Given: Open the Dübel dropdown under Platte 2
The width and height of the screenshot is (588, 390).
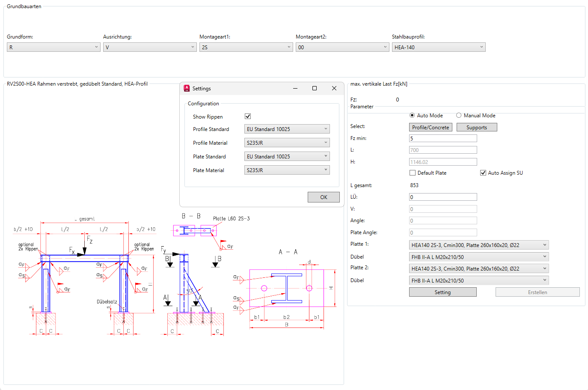Looking at the screenshot, I should (x=479, y=280).
